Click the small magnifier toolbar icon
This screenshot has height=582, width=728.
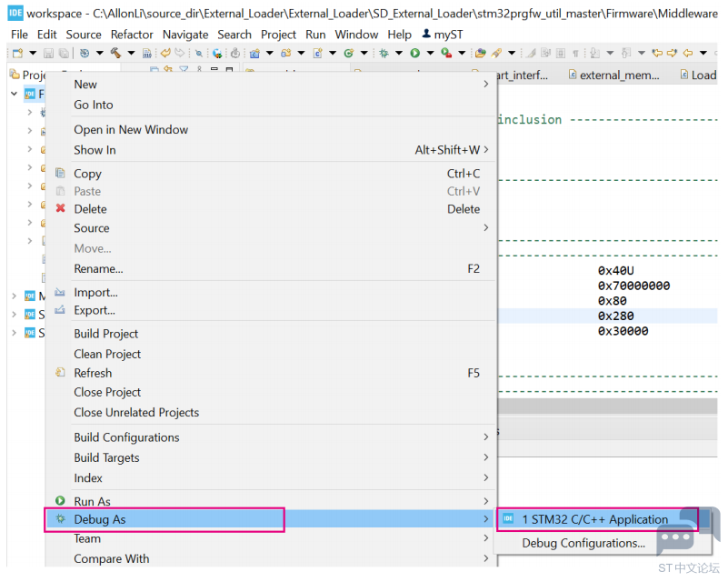click(x=199, y=53)
